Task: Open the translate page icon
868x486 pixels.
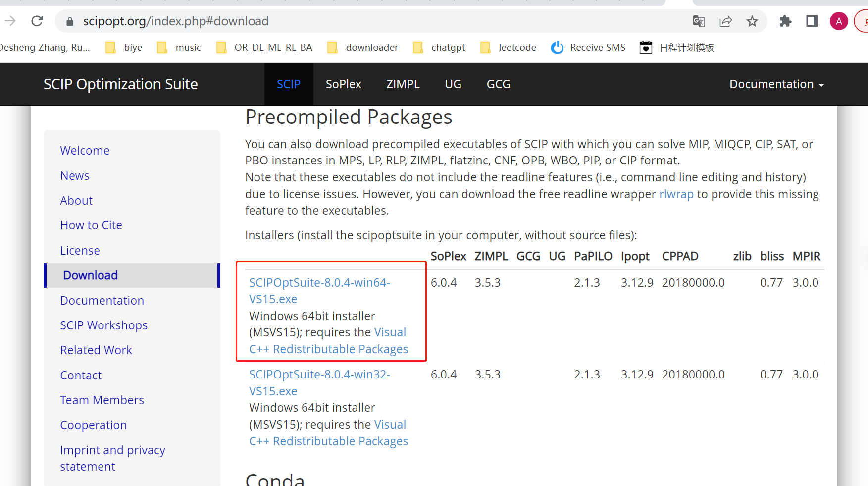Action: [x=699, y=21]
